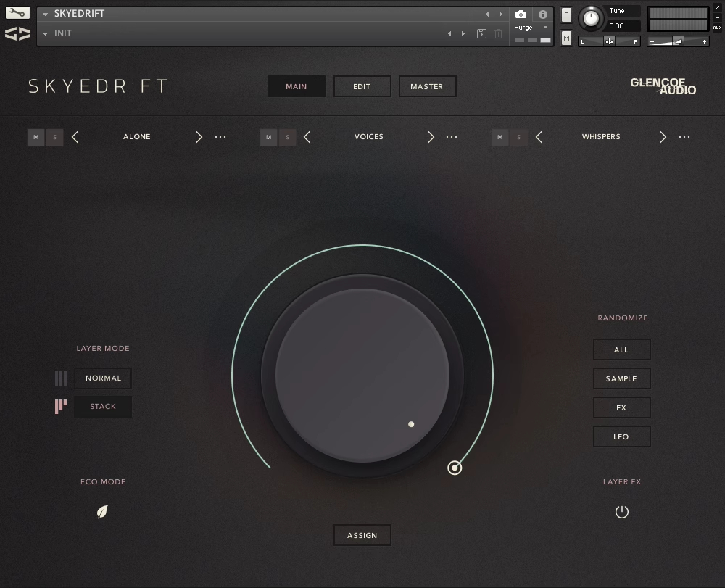Viewport: 725px width, 588px height.
Task: Open the ALONE layer options dots
Action: [x=220, y=137]
